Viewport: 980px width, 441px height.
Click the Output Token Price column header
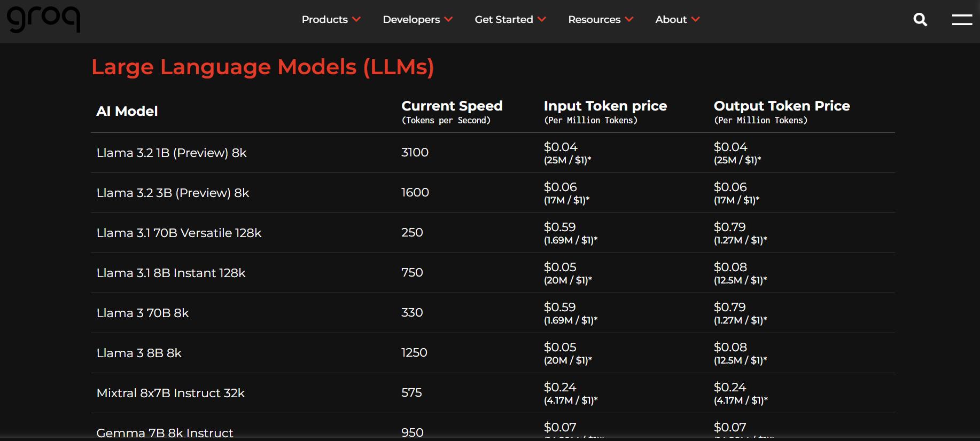(x=781, y=106)
